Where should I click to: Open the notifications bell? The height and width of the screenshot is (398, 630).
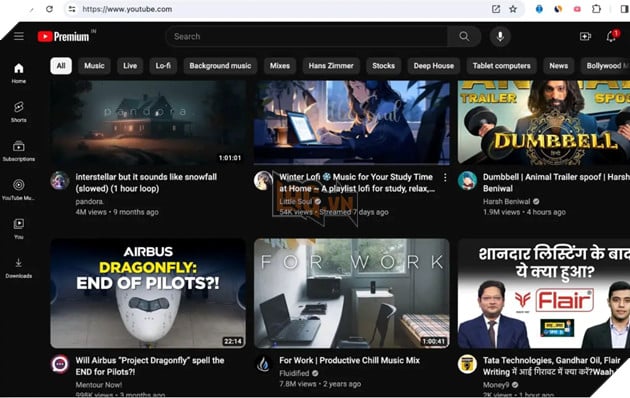(x=611, y=36)
